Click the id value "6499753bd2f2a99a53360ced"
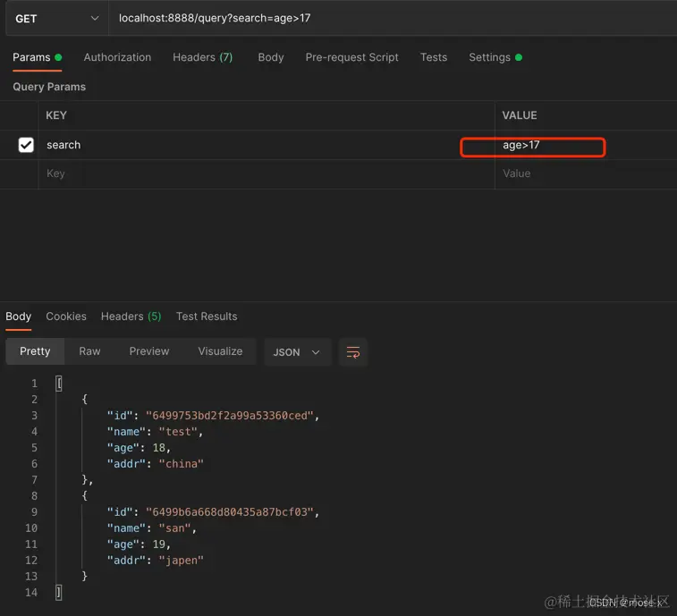The image size is (677, 616). click(x=229, y=416)
